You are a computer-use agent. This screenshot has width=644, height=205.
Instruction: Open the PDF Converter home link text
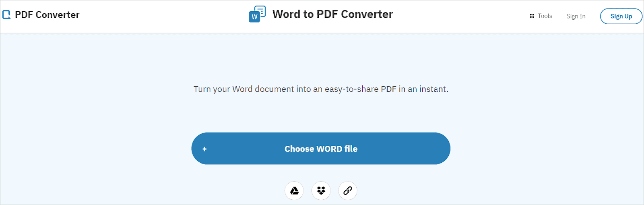[x=47, y=15]
